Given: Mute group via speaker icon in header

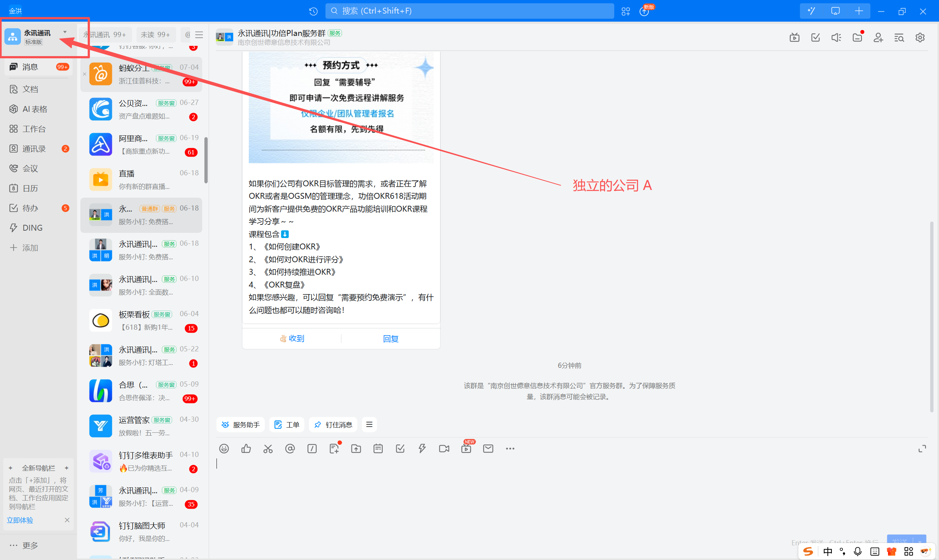Looking at the screenshot, I should [x=836, y=37].
